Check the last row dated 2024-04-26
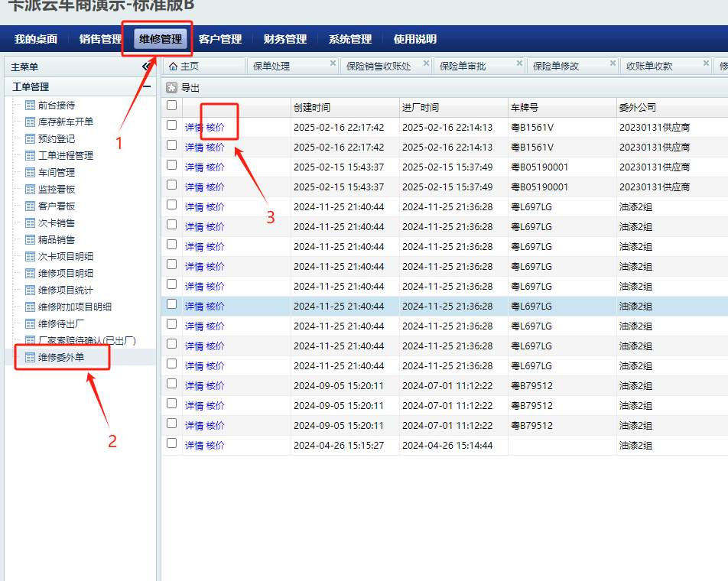This screenshot has width=728, height=581. click(171, 443)
